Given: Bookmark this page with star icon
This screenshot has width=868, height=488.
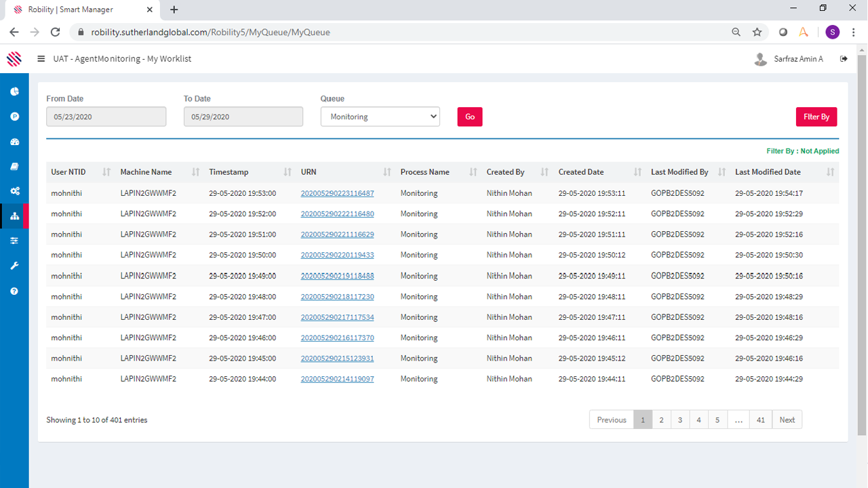Looking at the screenshot, I should [757, 32].
